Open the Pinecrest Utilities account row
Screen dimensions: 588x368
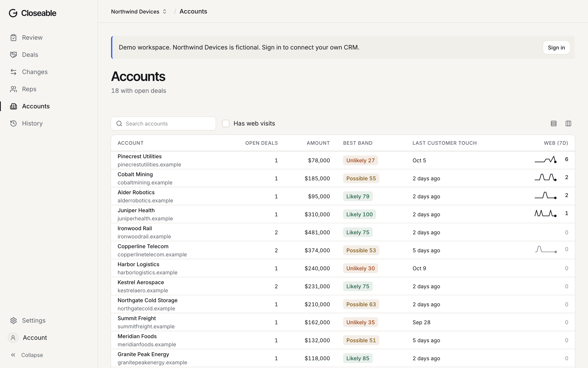coord(343,160)
